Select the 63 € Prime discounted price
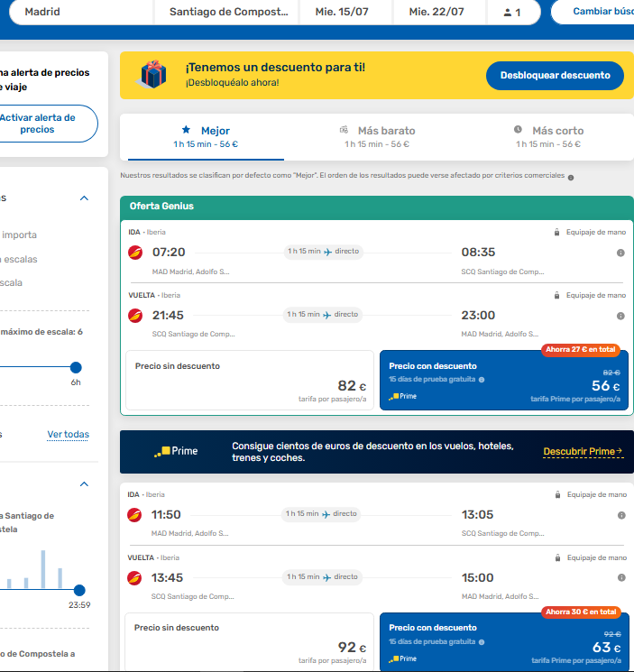 point(504,641)
